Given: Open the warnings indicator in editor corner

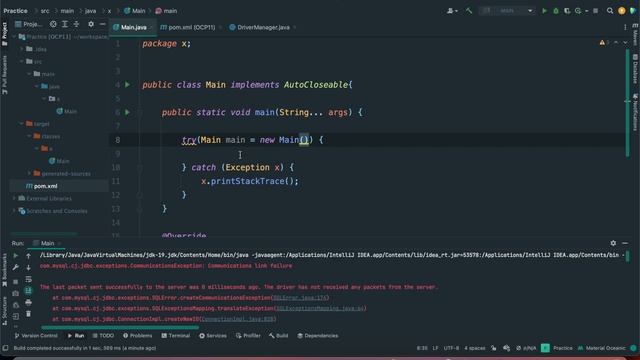Looking at the screenshot, I should 604,42.
